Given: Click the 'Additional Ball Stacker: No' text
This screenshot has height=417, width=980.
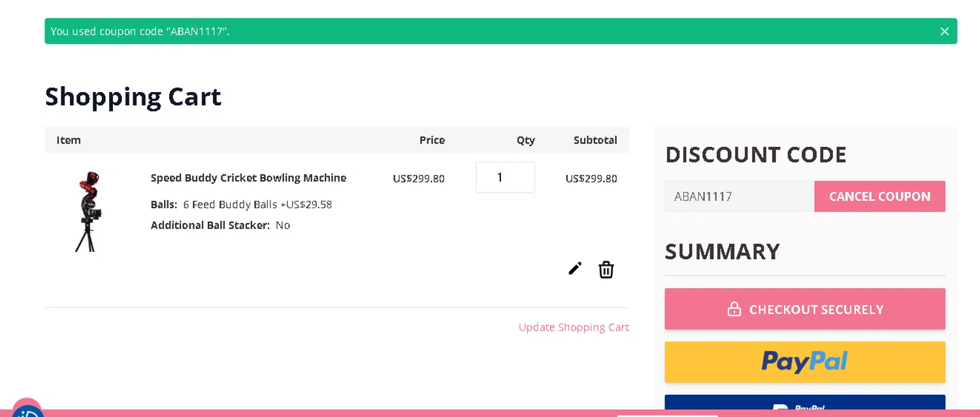Looking at the screenshot, I should tap(220, 225).
